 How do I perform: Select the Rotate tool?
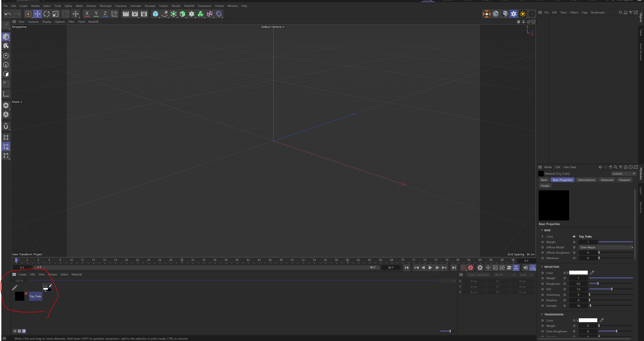pos(46,14)
